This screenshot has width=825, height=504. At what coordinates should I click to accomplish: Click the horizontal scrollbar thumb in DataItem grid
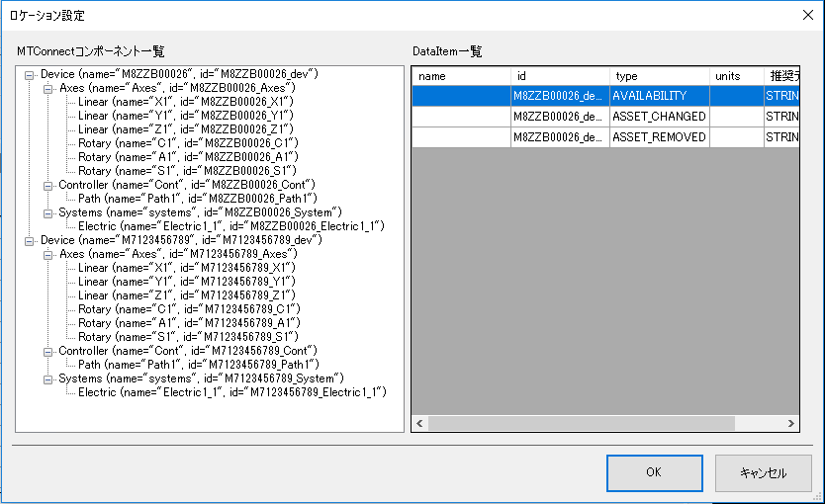pyautogui.click(x=582, y=424)
